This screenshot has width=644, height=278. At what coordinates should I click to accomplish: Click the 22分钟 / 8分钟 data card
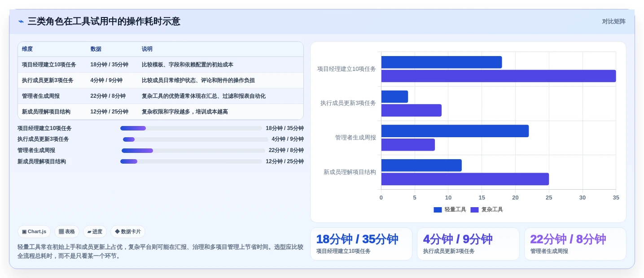[x=575, y=244]
